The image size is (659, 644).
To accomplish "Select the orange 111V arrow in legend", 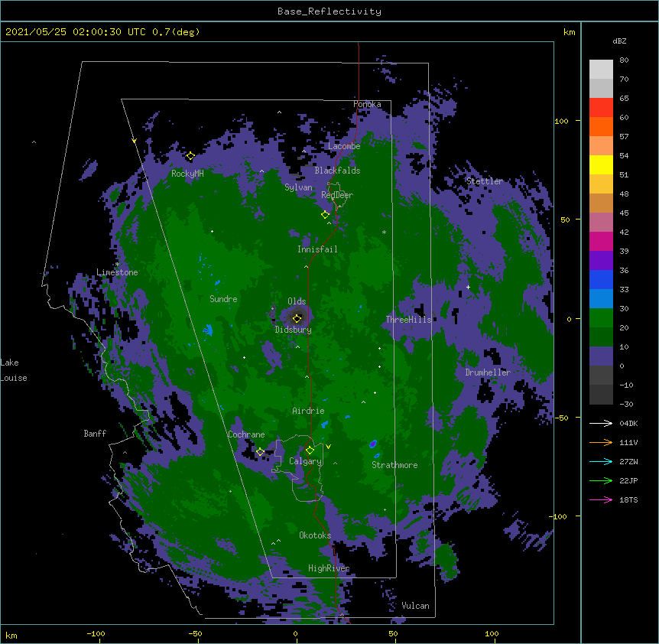I will tap(601, 442).
